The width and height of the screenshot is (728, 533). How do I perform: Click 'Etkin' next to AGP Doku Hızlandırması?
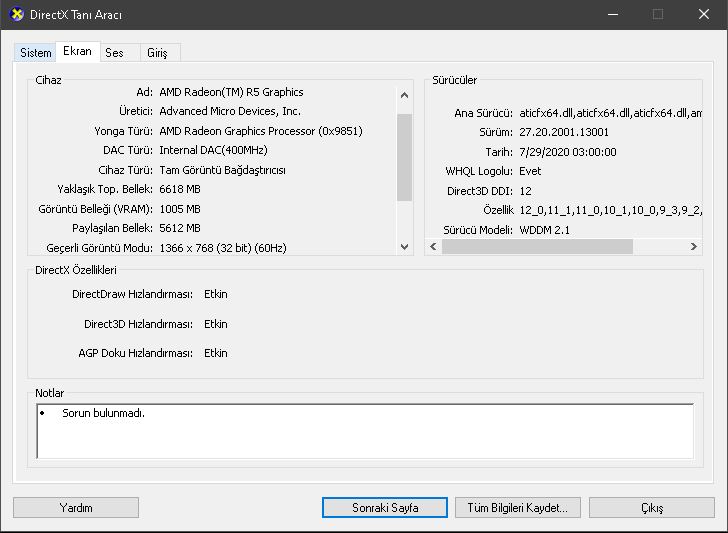(216, 353)
